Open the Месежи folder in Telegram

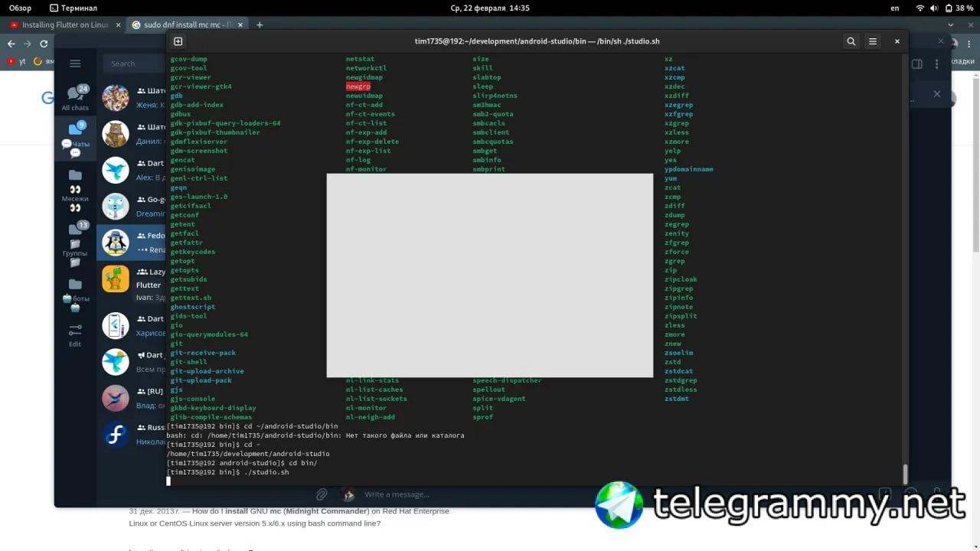click(x=75, y=190)
